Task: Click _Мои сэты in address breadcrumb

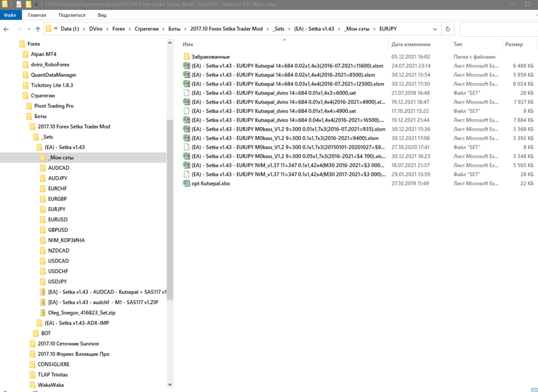Action: point(357,29)
